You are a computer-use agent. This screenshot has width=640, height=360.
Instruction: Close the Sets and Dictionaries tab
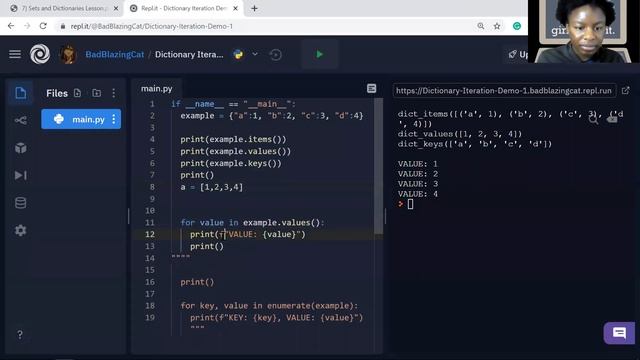tap(116, 8)
